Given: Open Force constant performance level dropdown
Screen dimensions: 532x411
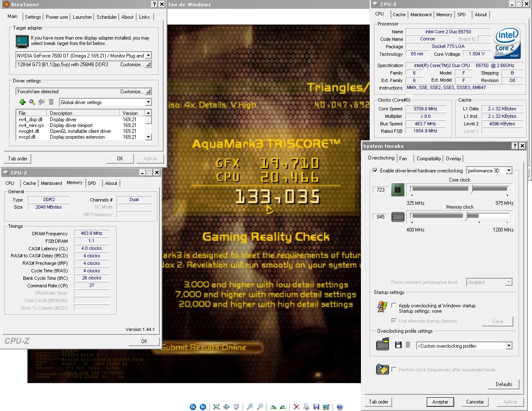Looking at the screenshot, I should click(x=509, y=282).
